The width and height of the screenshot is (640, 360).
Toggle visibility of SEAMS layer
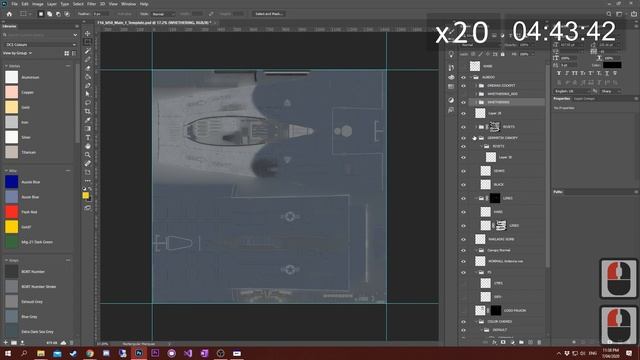pos(463,171)
